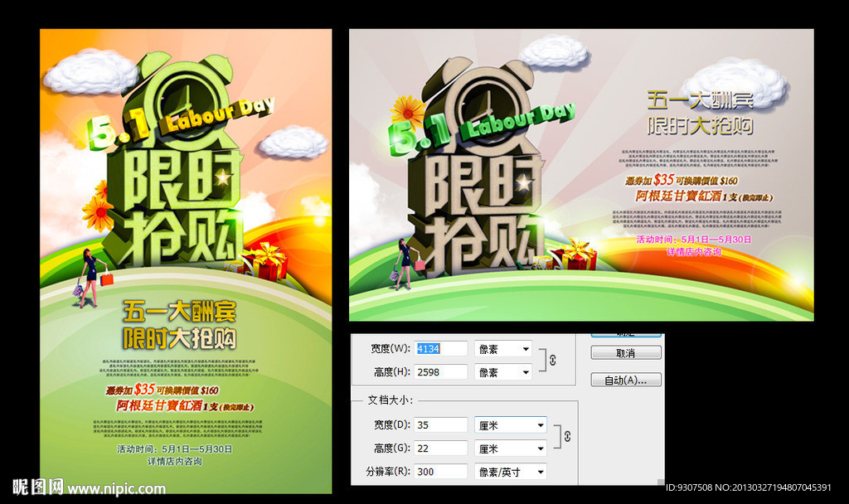Select the portrait green poster preview
Image resolution: width=849 pixels, height=504 pixels.
pyautogui.click(x=186, y=261)
